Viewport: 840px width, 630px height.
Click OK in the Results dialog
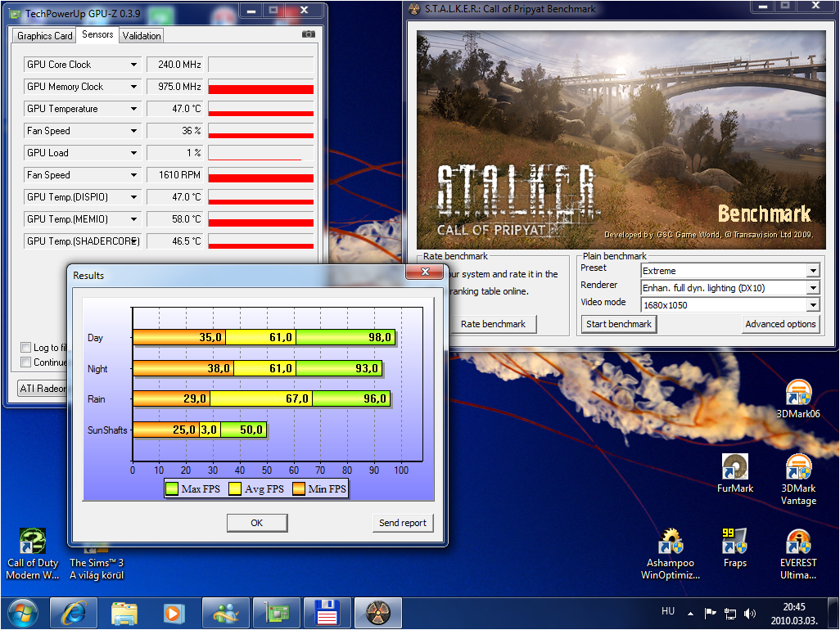[256, 523]
